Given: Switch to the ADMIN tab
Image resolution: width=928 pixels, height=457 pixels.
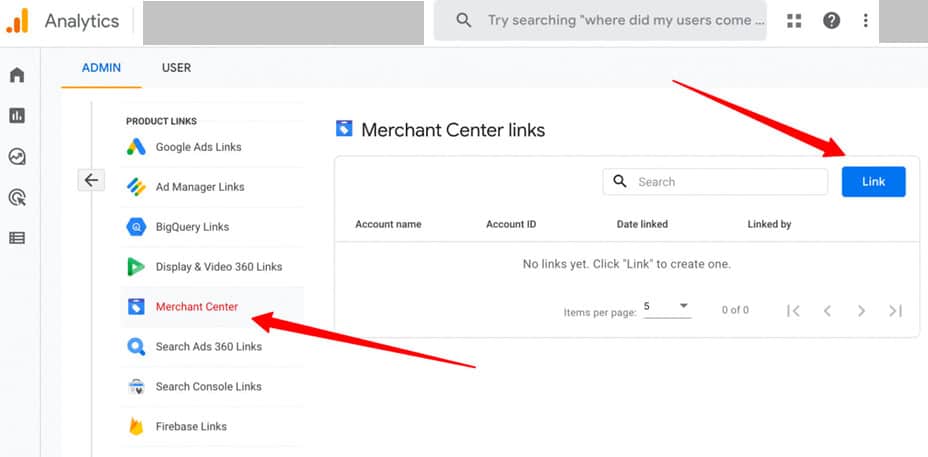Looking at the screenshot, I should (101, 68).
